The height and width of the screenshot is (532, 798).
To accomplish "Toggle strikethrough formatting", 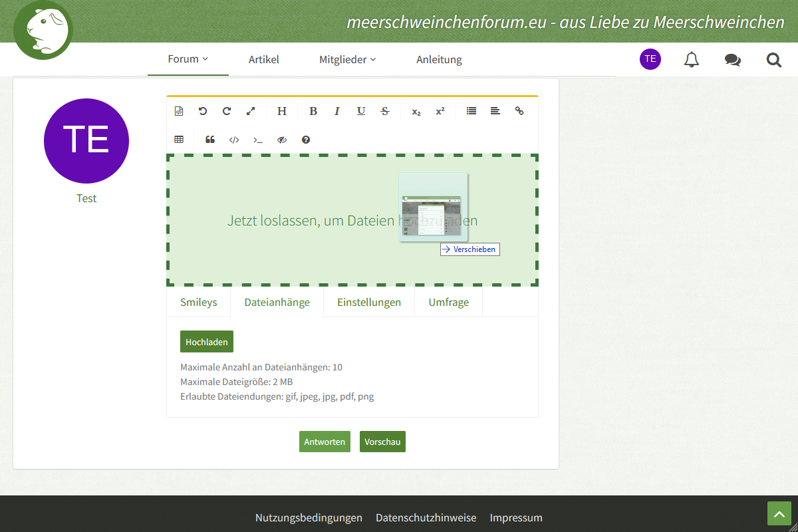I will [x=385, y=111].
